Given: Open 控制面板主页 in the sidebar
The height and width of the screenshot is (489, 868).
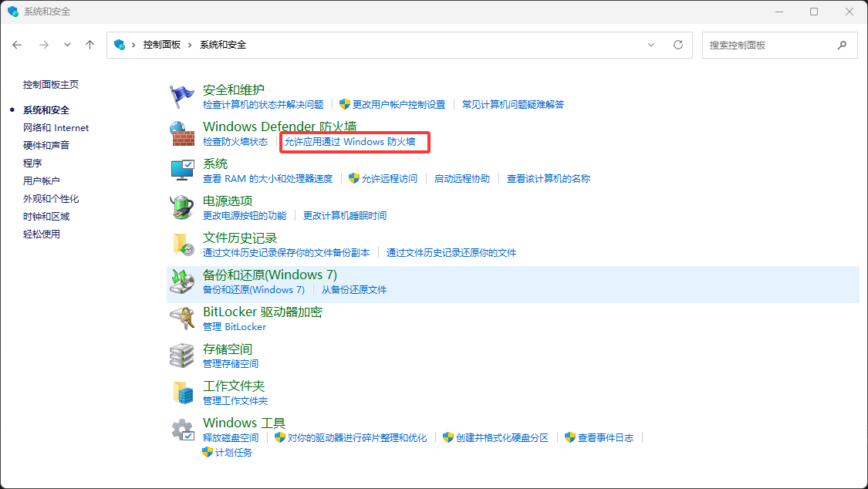Looking at the screenshot, I should tap(51, 85).
